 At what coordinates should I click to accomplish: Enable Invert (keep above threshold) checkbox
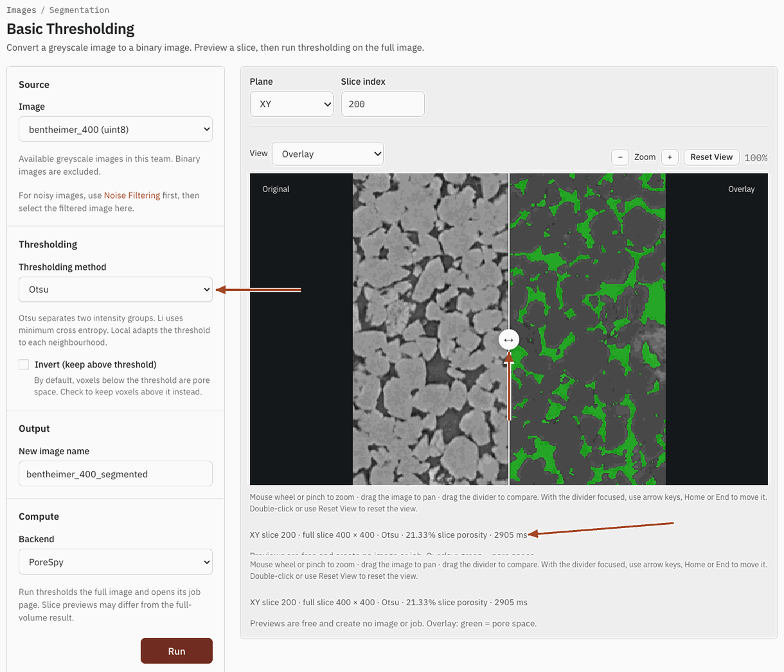point(24,364)
